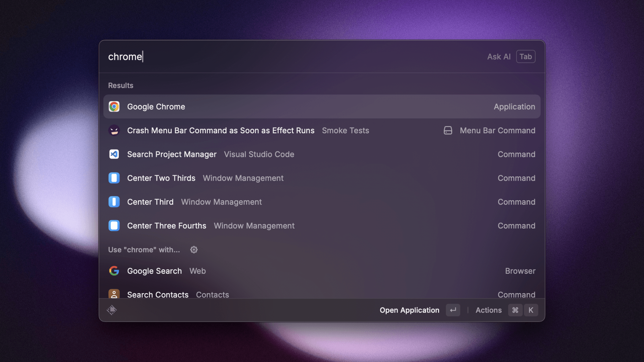Click the Center Three Fourths window icon
Image resolution: width=644 pixels, height=362 pixels.
point(114,226)
